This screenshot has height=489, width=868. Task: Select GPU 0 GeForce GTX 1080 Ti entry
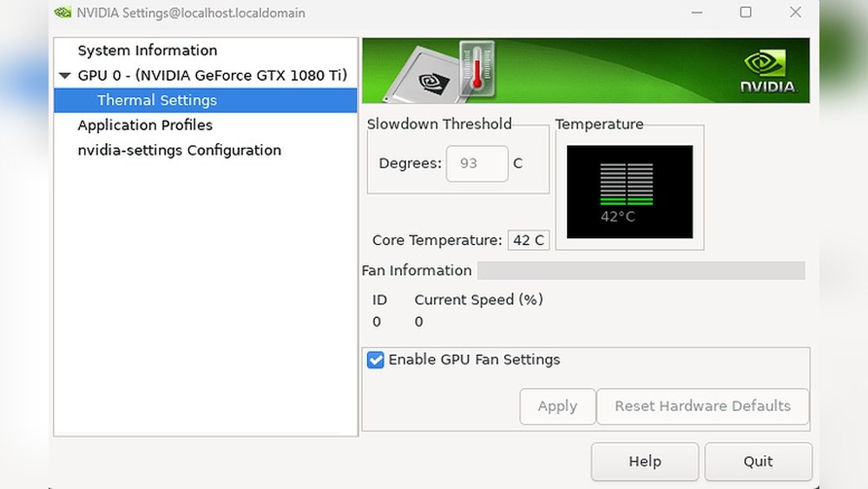212,76
